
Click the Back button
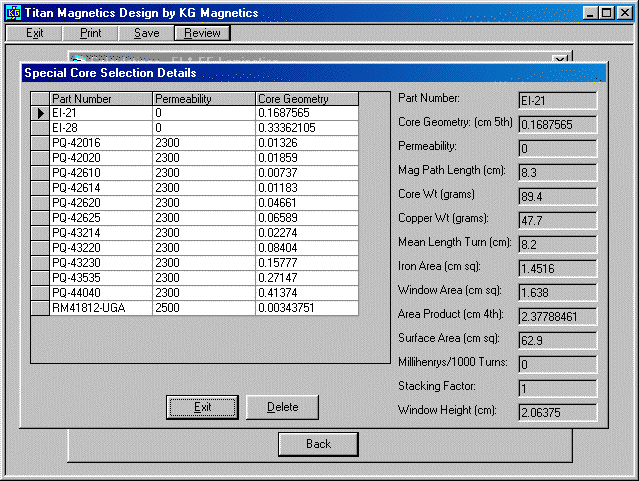click(x=318, y=444)
